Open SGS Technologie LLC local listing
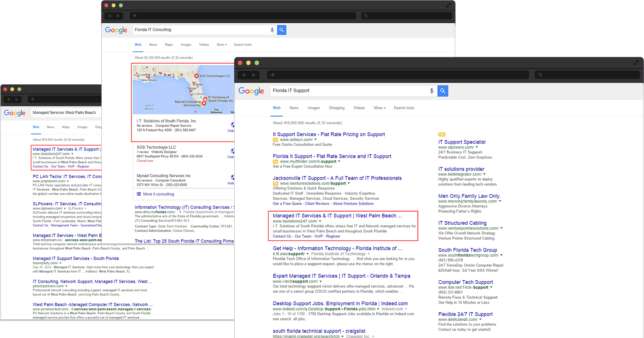 coord(156,147)
